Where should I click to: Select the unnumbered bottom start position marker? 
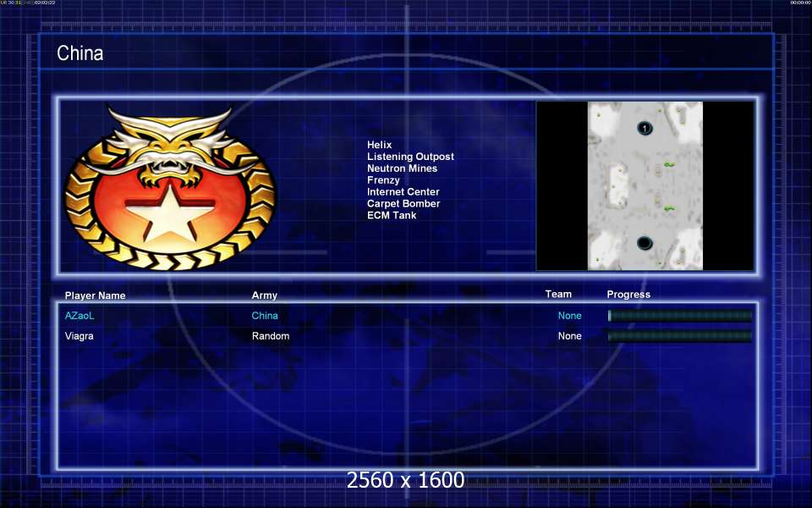click(x=645, y=243)
